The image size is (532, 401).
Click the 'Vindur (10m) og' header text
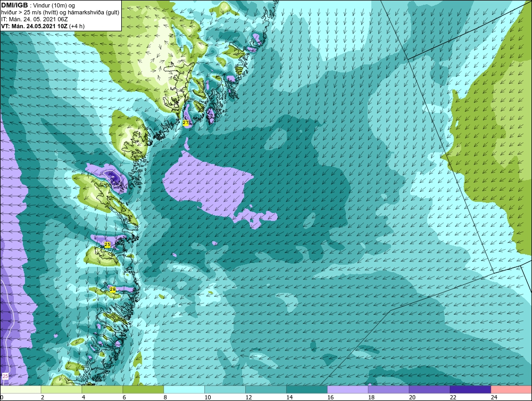click(54, 6)
